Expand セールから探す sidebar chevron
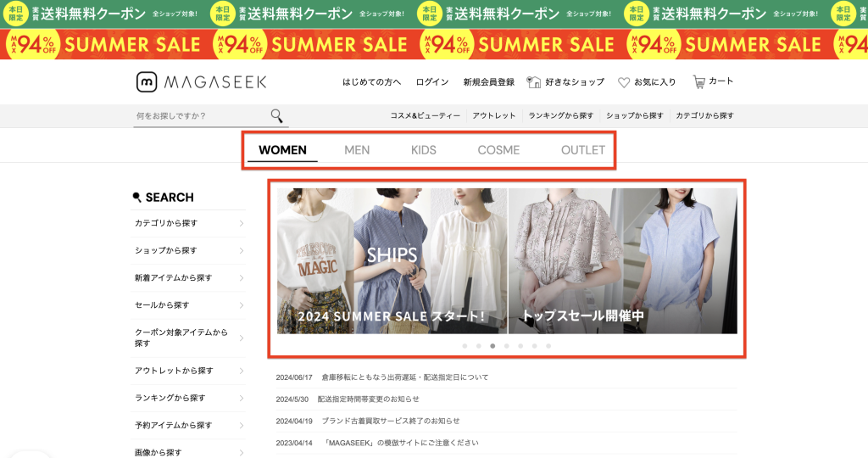Image resolution: width=868 pixels, height=458 pixels. pos(242,305)
